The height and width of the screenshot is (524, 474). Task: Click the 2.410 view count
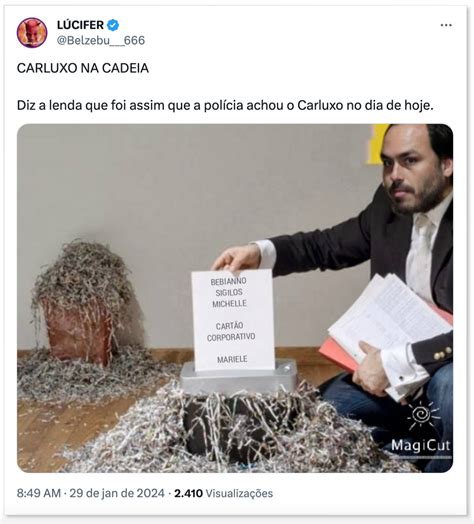[188, 493]
